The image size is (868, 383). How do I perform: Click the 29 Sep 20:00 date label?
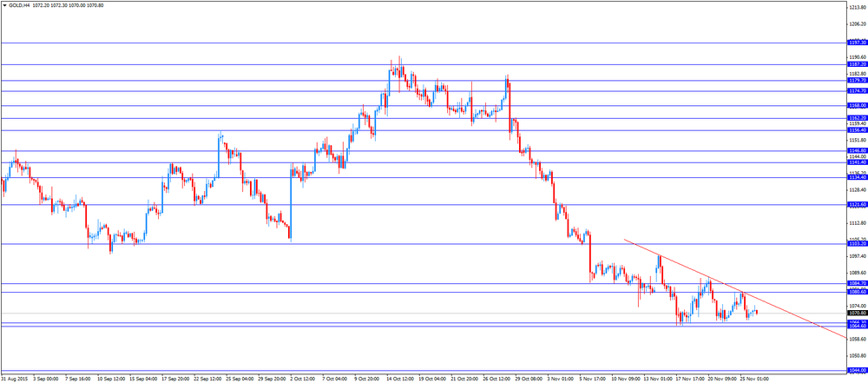click(x=273, y=380)
